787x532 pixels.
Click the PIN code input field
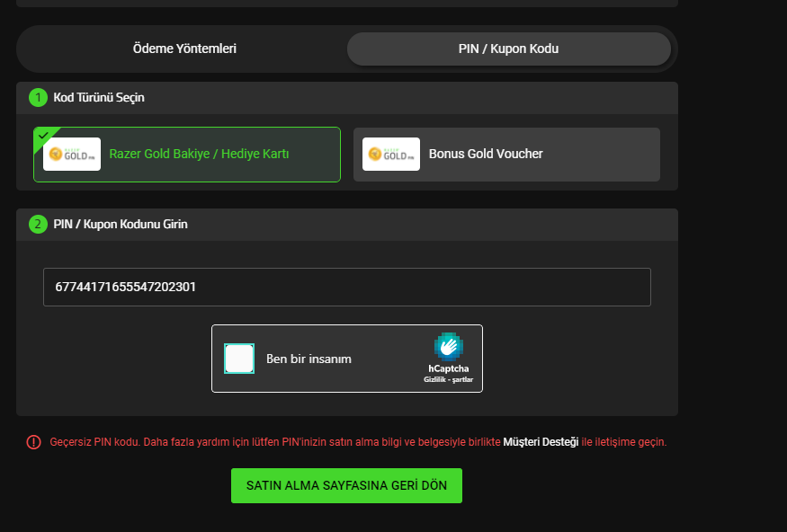tap(347, 287)
